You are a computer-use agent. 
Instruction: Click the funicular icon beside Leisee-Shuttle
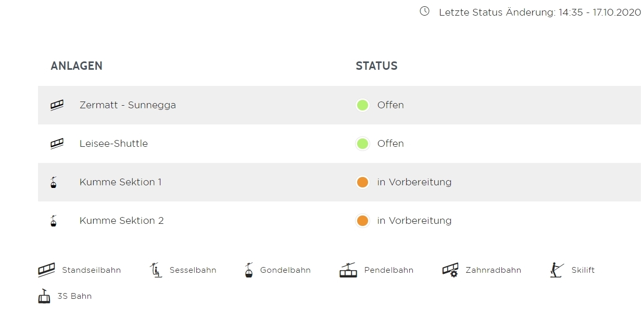(57, 144)
